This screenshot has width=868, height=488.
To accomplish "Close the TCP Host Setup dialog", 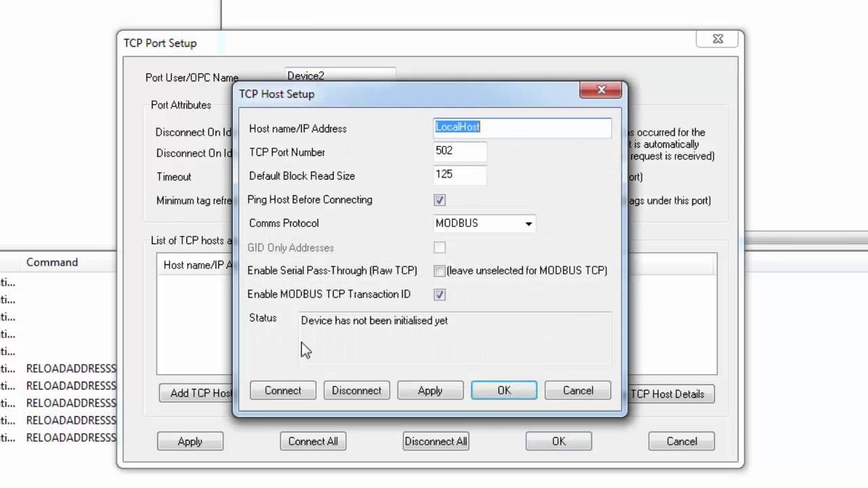I will click(601, 89).
